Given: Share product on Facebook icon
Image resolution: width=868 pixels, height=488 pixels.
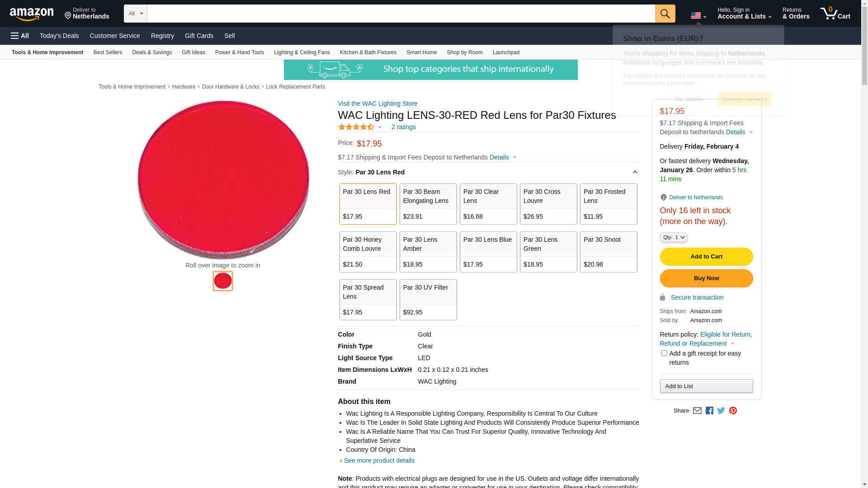Looking at the screenshot, I should click(709, 411).
